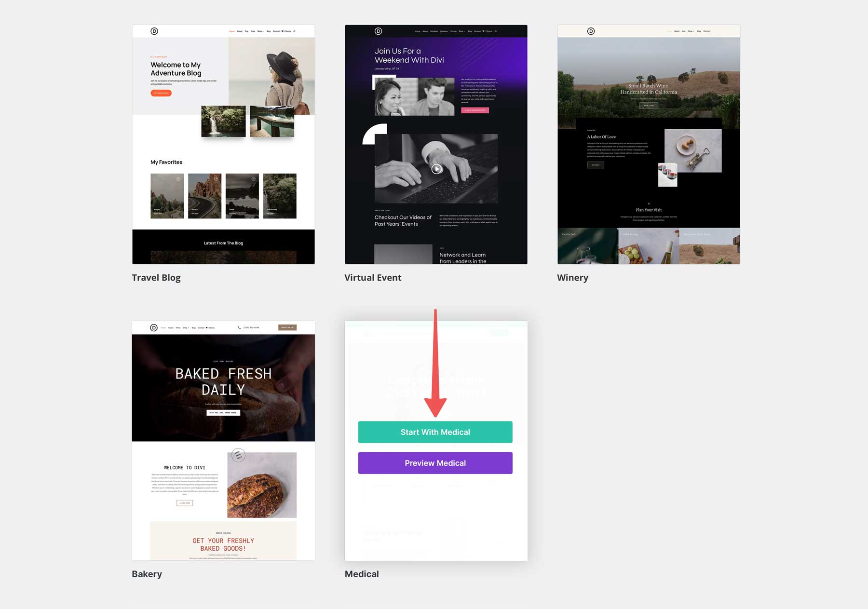Click the shopping cart icon in the Travel Blog menu

click(x=282, y=31)
